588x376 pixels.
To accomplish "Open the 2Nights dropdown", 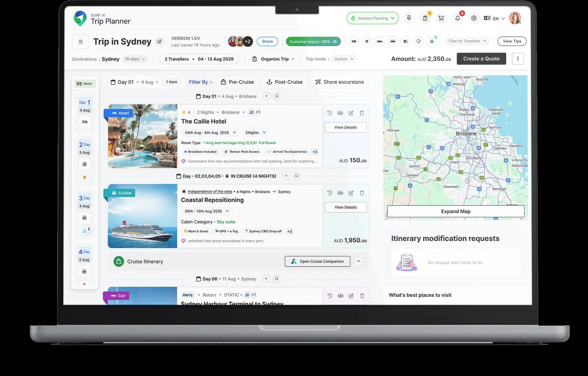I will pos(255,133).
